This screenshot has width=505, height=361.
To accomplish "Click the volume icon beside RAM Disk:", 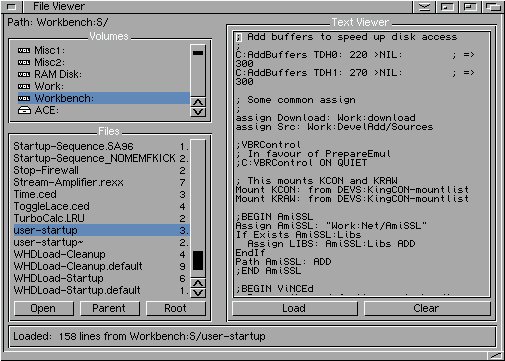I will [24, 75].
